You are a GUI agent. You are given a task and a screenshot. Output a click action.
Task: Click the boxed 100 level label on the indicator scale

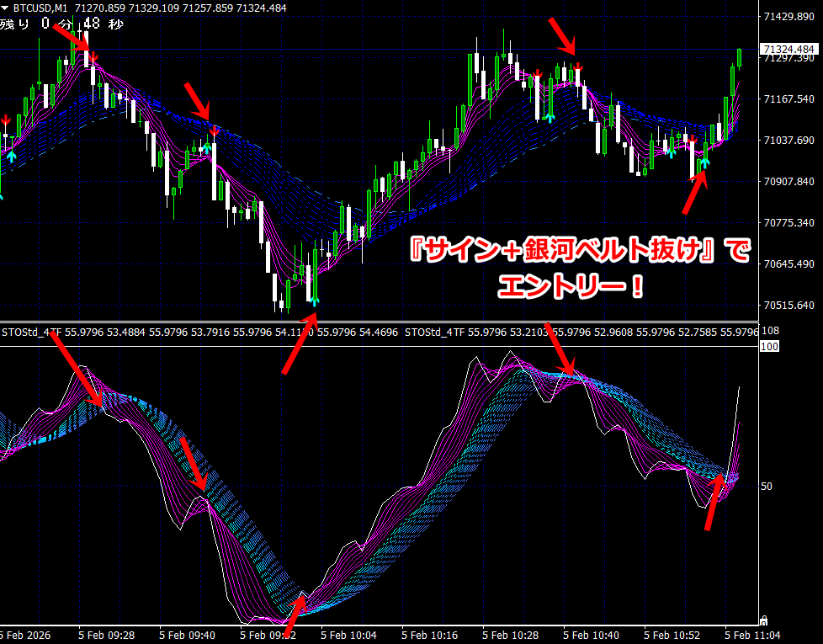coord(769,346)
